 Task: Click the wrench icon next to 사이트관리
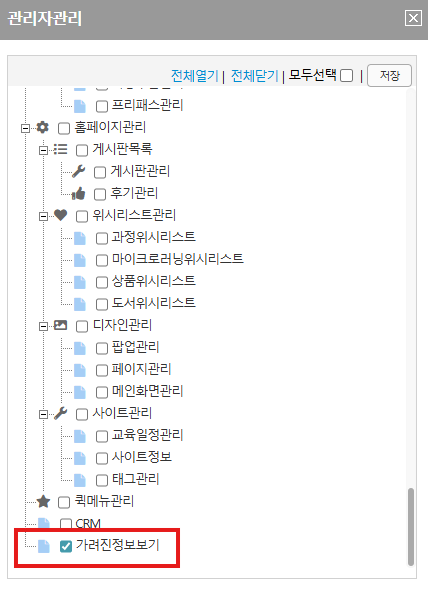click(61, 413)
